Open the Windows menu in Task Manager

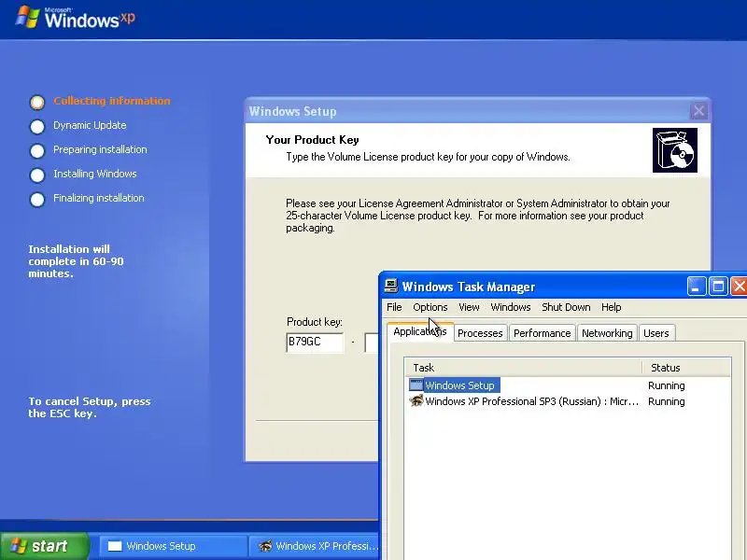tap(510, 307)
